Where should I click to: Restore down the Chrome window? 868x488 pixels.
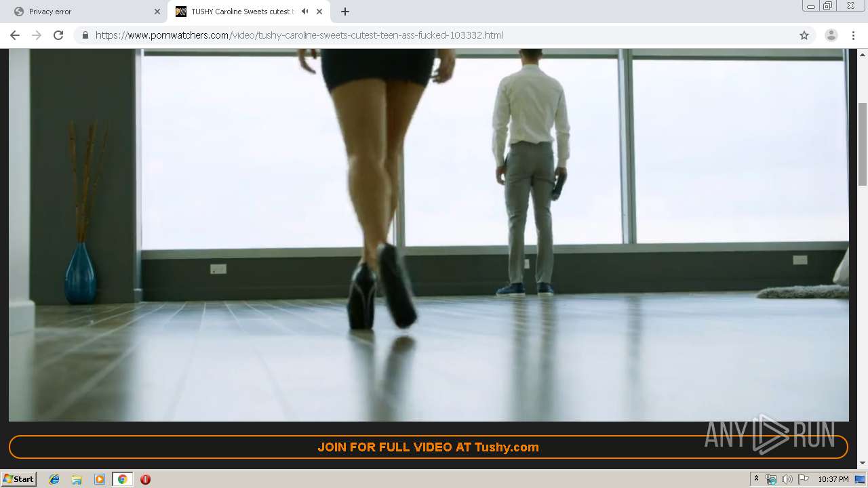pos(828,6)
